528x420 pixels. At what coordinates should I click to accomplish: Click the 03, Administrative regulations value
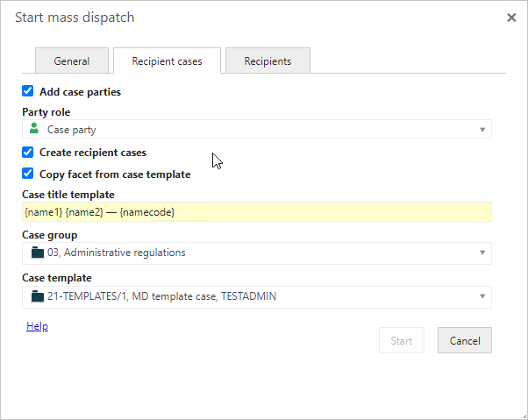tap(117, 253)
